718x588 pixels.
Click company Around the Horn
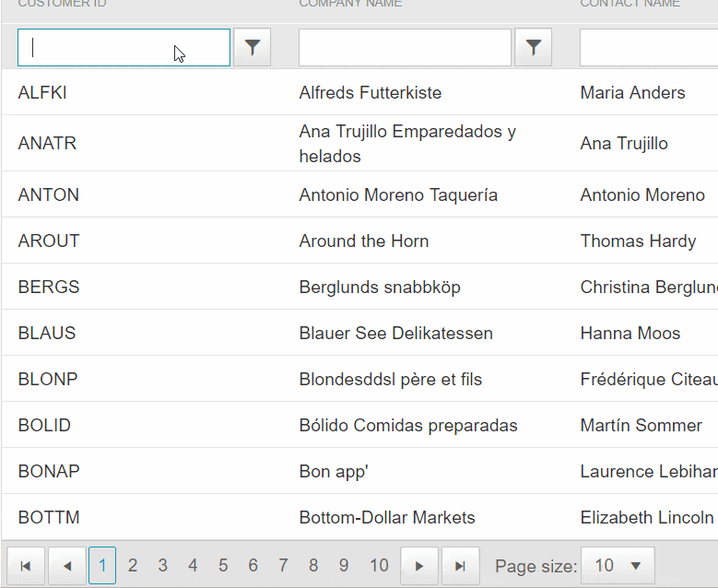coord(364,241)
